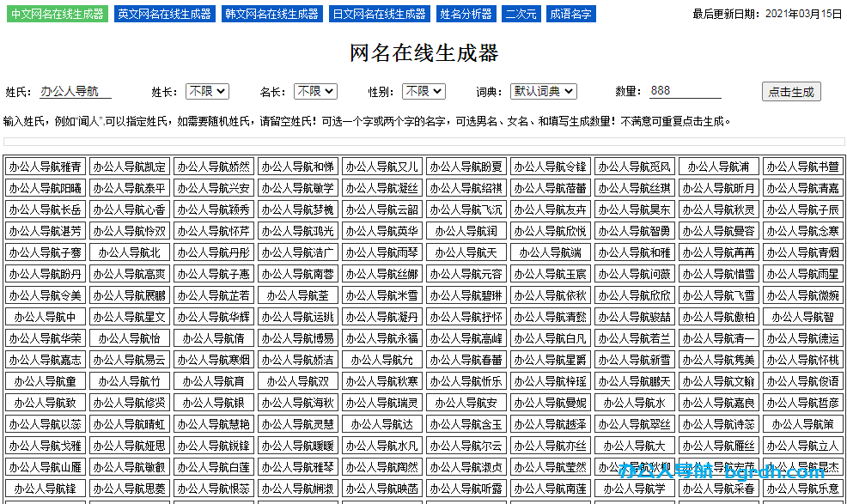Choose the generated name 办公人导航浦
847x504 pixels.
tap(721, 167)
